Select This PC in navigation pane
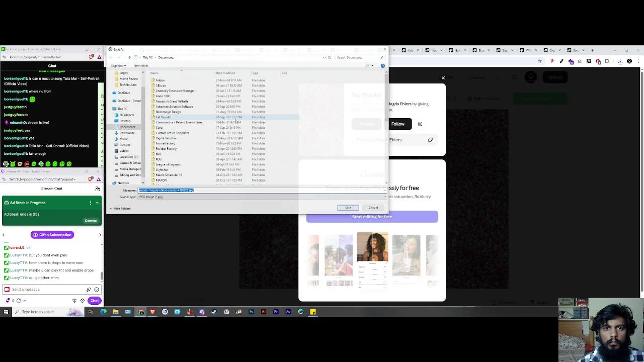Viewport: 644px width, 362px height. tap(122, 109)
